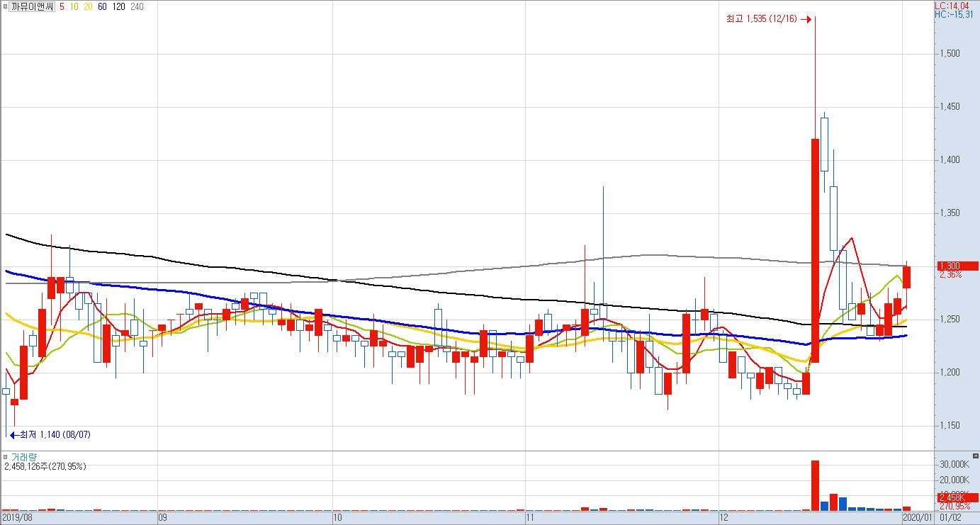The width and height of the screenshot is (980, 525).
Task: Select the 60-day moving average label
Action: (x=102, y=6)
